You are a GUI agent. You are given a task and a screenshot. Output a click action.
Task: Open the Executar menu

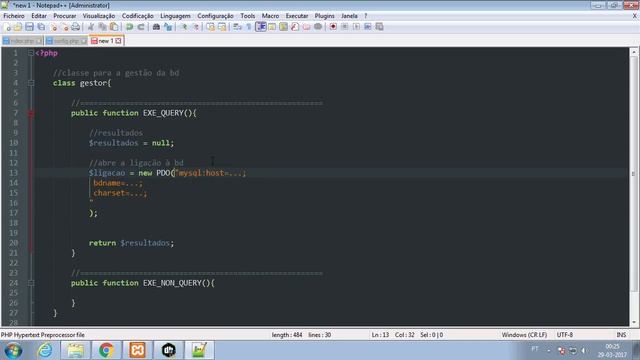(x=297, y=16)
